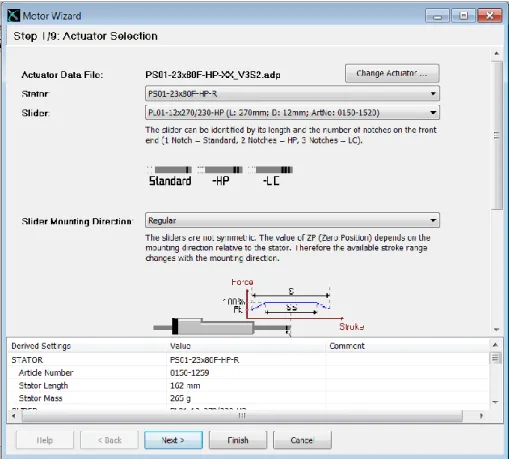Maximize the Motor Wizard window
Image resolution: width=509 pixels, height=465 pixels.
[463, 16]
